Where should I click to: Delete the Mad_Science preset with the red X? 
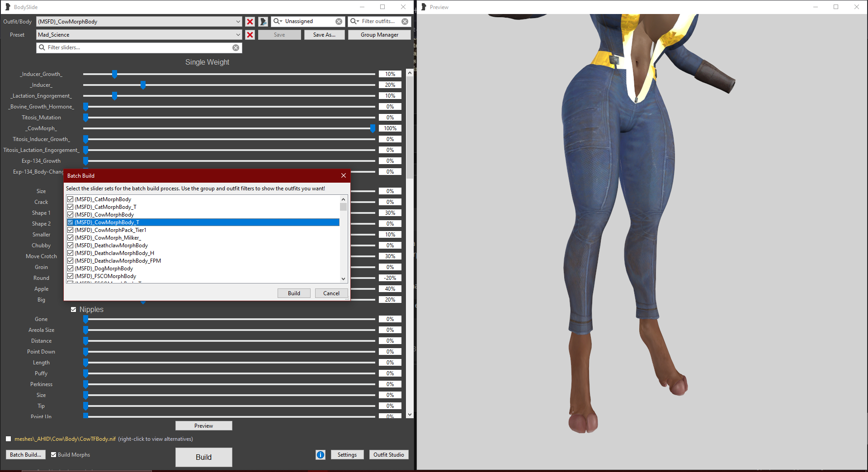coord(250,34)
